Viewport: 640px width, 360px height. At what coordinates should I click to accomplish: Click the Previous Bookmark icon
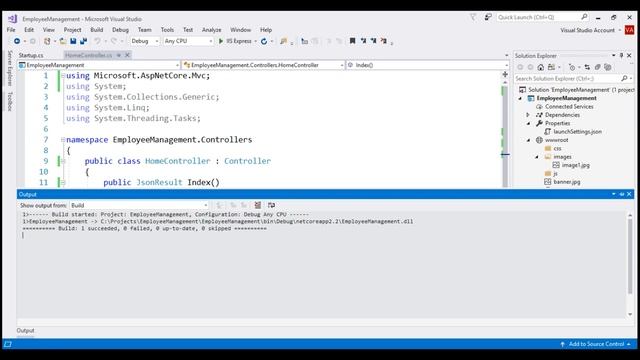tap(363, 41)
